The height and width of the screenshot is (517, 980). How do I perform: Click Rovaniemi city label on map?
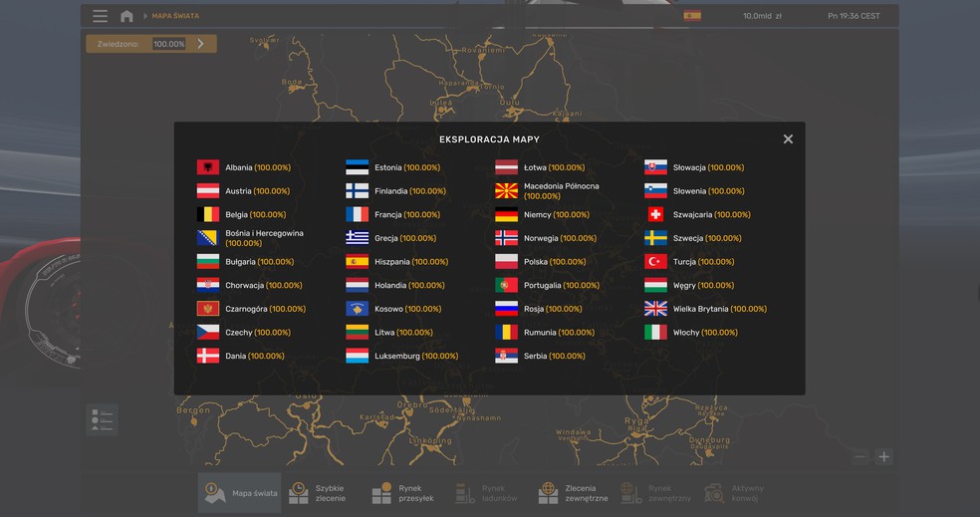click(x=483, y=50)
